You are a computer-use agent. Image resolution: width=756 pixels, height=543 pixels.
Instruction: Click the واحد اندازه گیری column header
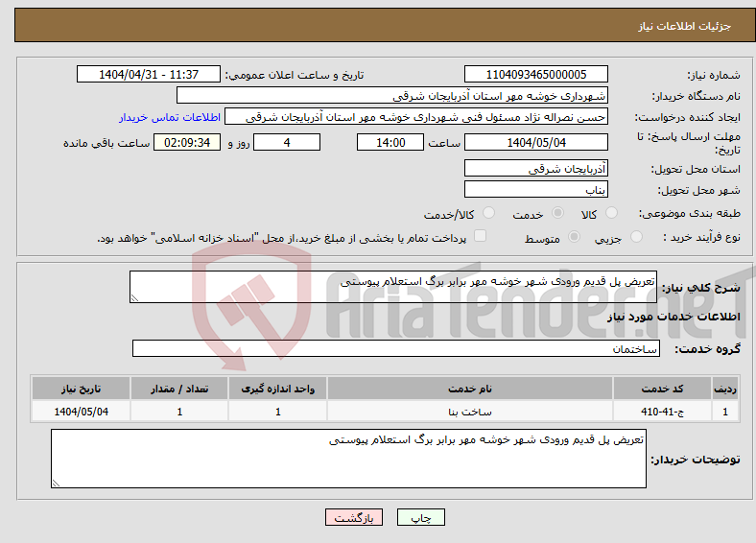click(x=277, y=389)
